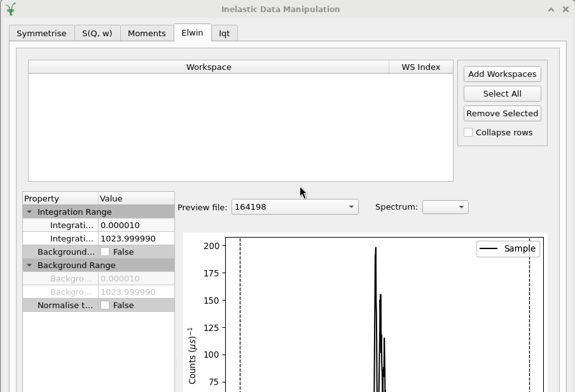The height and width of the screenshot is (392, 575).
Task: Click the integration start value 0.000010
Action: coord(135,226)
